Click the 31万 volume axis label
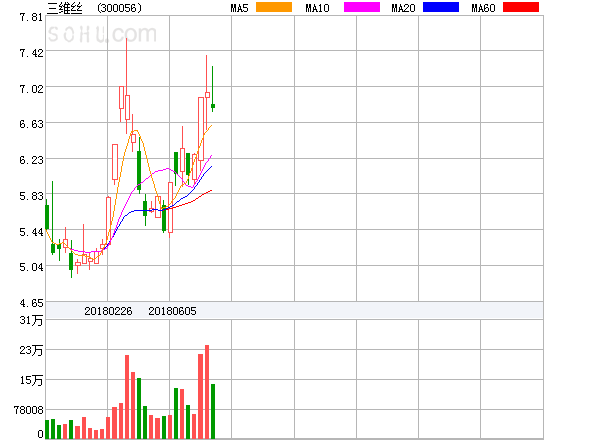Image resolution: width=600 pixels, height=440 pixels. 31,320
